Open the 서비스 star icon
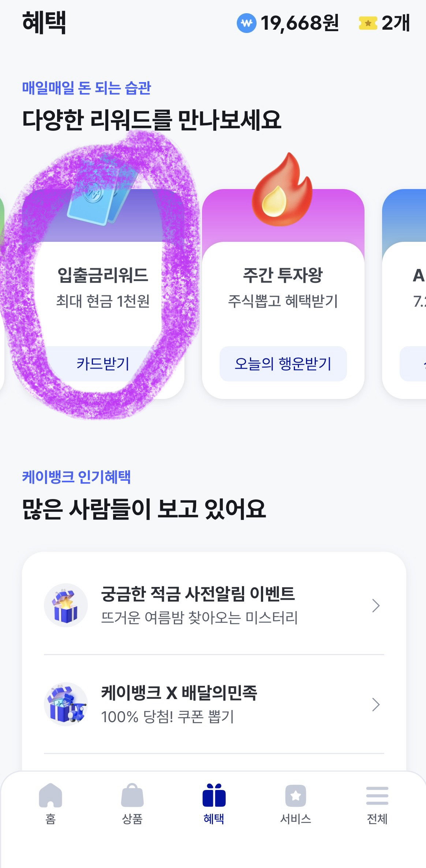The height and width of the screenshot is (868, 426). 296,795
